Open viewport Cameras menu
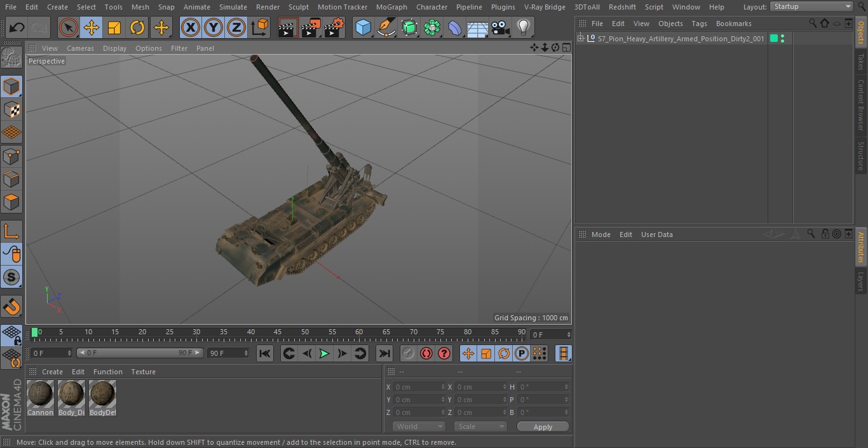This screenshot has height=448, width=868. click(x=80, y=48)
